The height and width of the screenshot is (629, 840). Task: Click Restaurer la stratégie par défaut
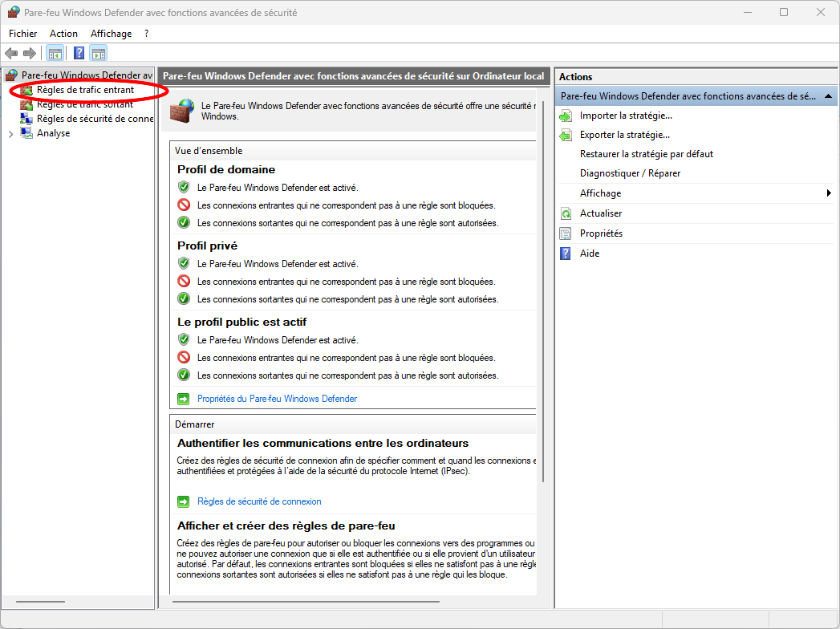click(646, 154)
